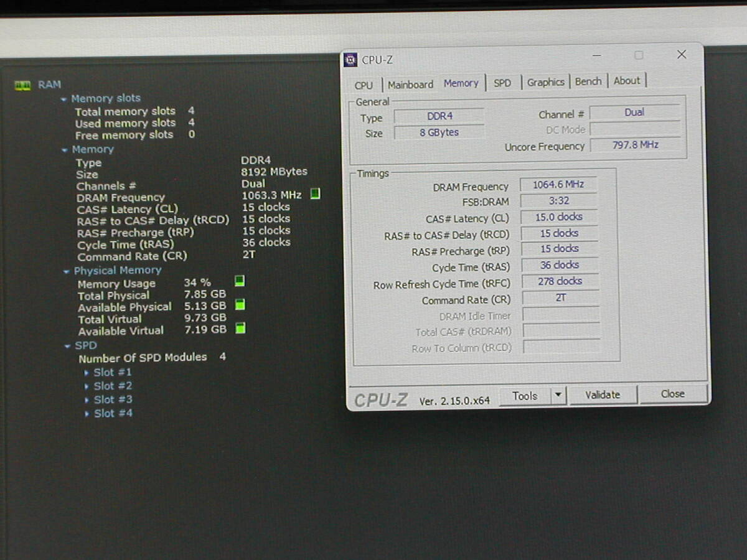Click the 1063.3 MHz DRAM Frequency value
Screen dimensions: 747x560
click(271, 195)
